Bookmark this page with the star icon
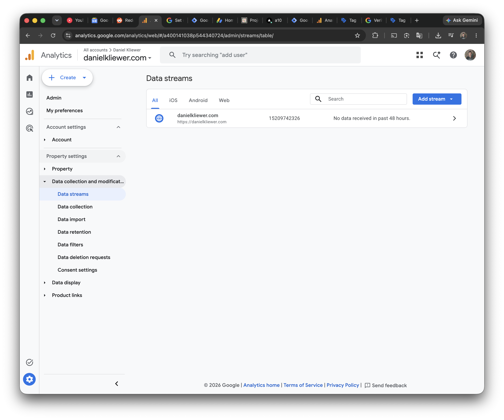This screenshot has height=420, width=504. click(x=357, y=35)
